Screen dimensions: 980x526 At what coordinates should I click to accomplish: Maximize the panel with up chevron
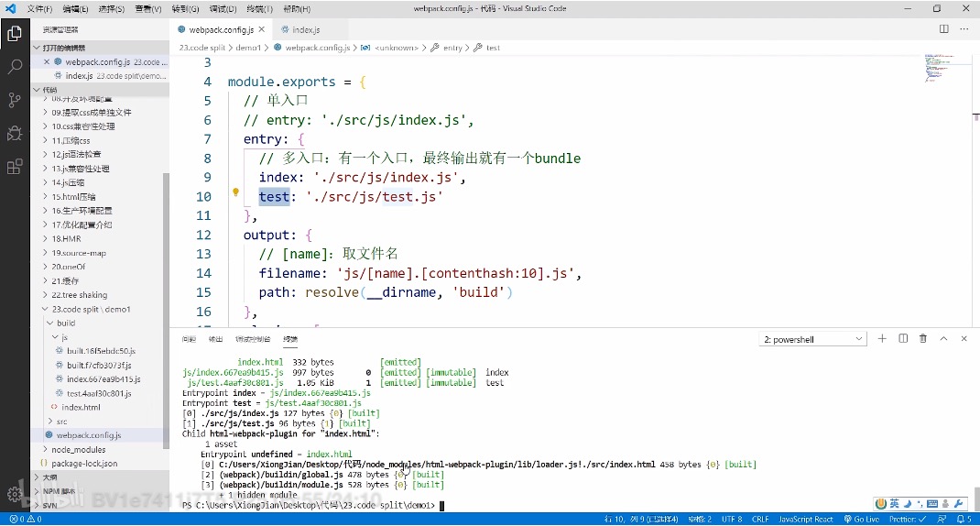943,338
